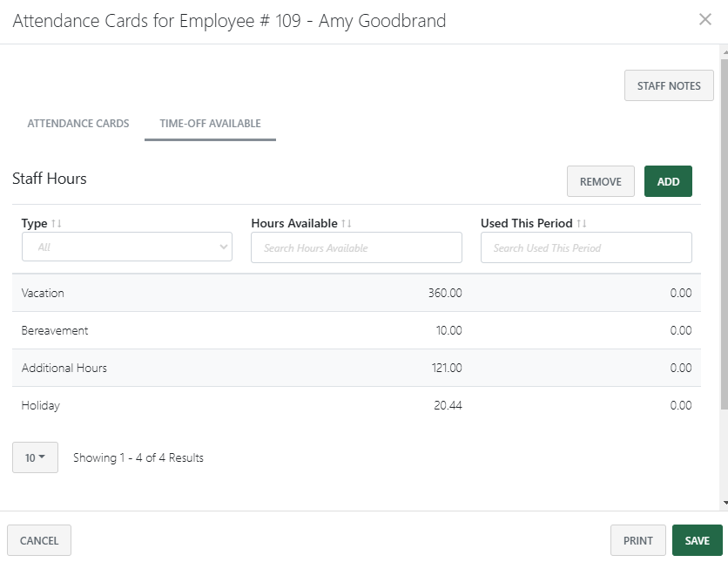The image size is (728, 562).
Task: Open Staff Notes
Action: (x=669, y=85)
